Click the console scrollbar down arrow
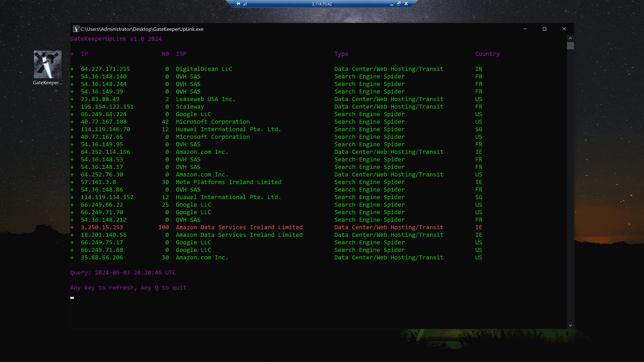The height and width of the screenshot is (362, 644). pyautogui.click(x=570, y=325)
